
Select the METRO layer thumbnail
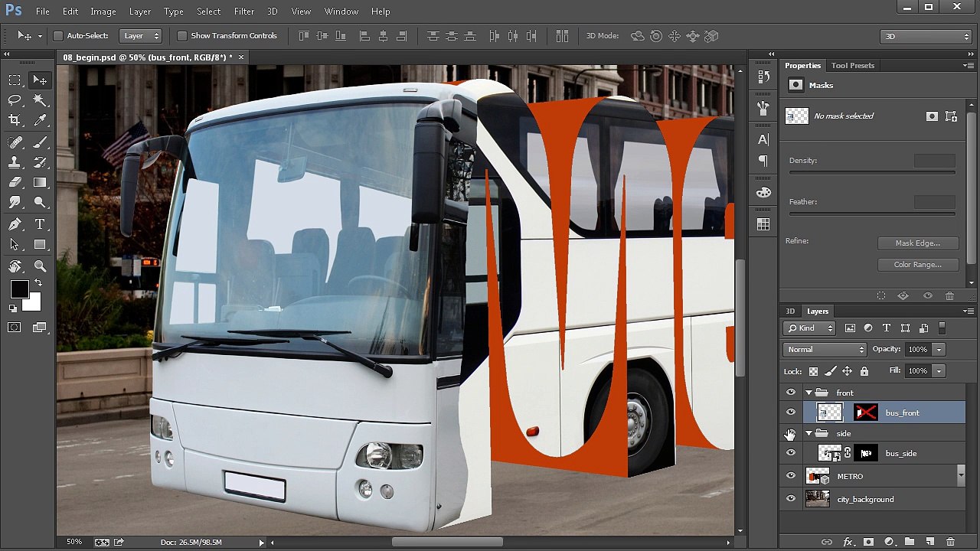click(x=818, y=476)
